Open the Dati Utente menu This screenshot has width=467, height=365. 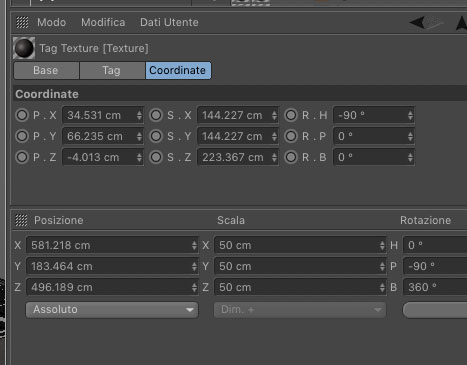(169, 22)
